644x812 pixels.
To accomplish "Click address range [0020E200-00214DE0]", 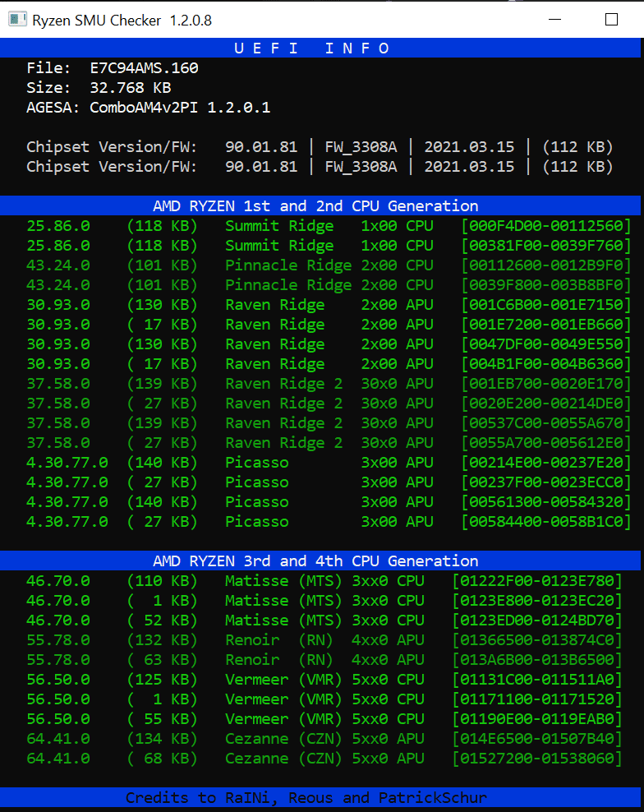I will coord(546,403).
